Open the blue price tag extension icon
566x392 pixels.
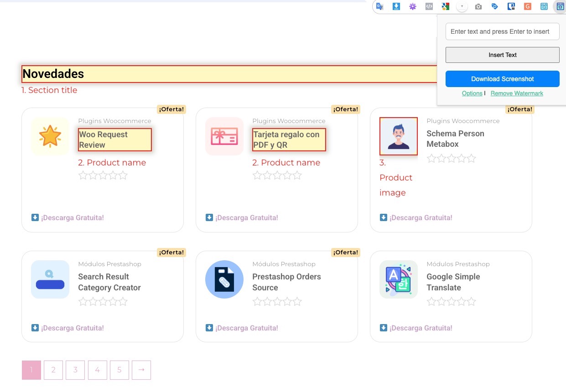(x=494, y=6)
